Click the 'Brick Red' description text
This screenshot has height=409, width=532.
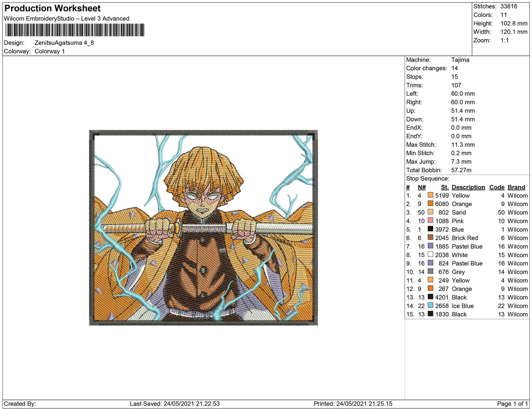(465, 238)
